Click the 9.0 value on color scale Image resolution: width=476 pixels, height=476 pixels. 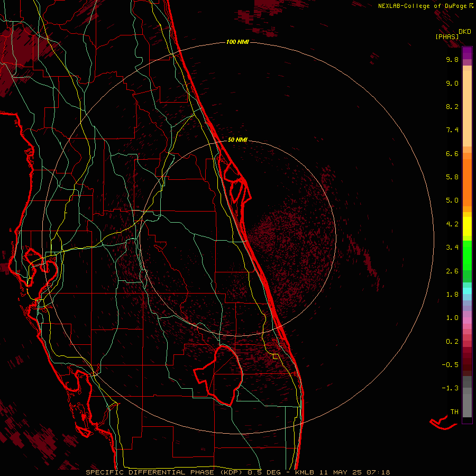coord(452,83)
